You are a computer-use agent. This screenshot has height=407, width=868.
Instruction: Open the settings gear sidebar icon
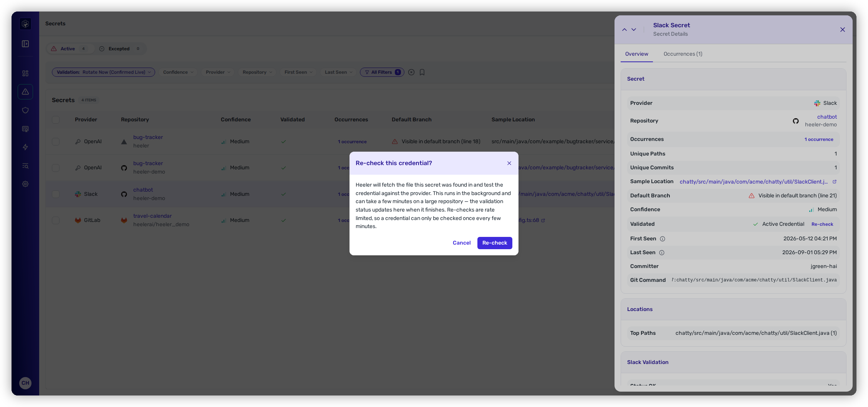(25, 184)
